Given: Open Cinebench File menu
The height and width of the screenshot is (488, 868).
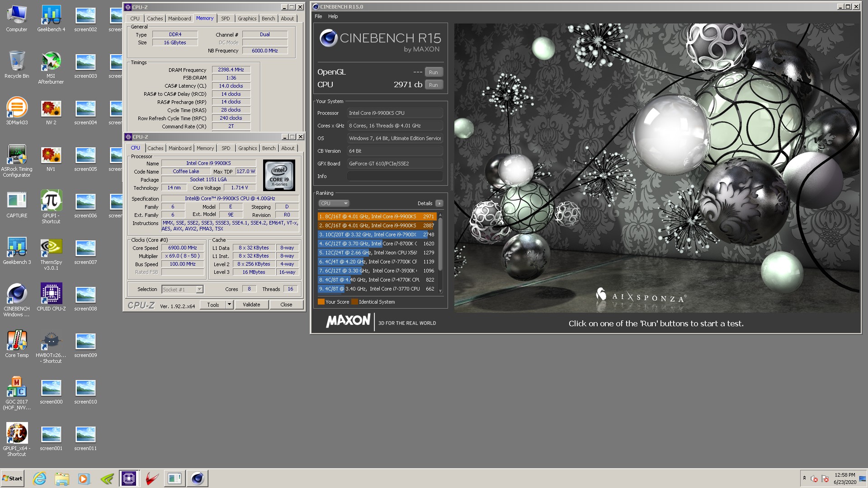Looking at the screenshot, I should coord(318,16).
